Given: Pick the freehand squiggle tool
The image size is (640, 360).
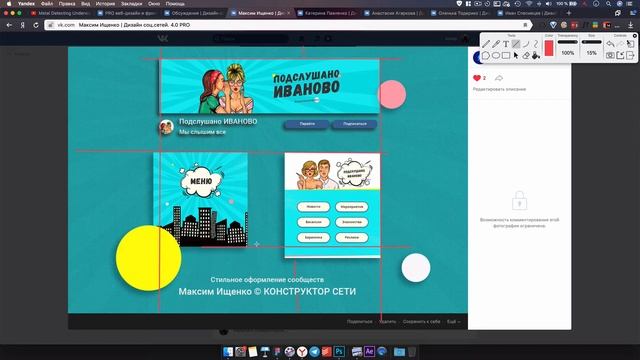Looking at the screenshot, I should click(536, 44).
